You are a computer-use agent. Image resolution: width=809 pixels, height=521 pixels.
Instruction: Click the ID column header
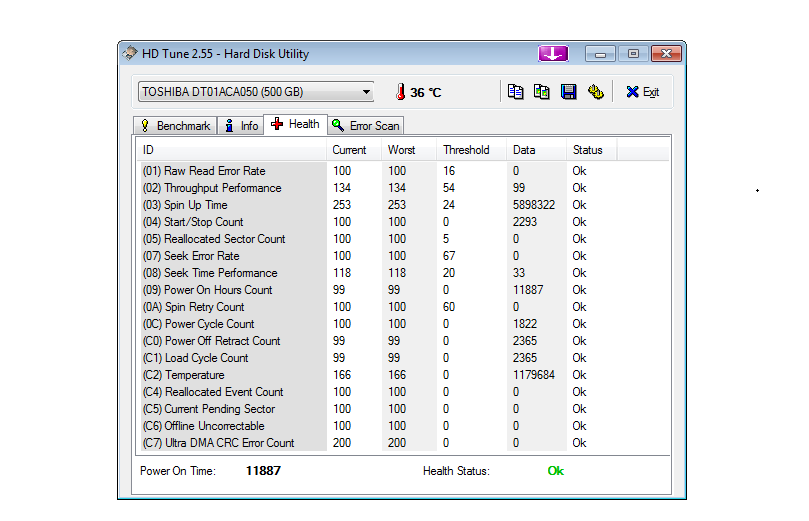tap(233, 150)
